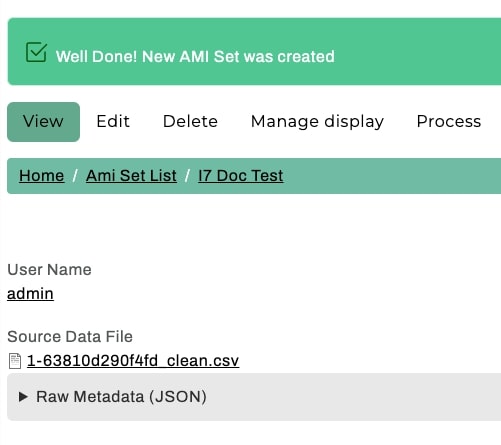Click the I7 Doc Test breadcrumb link
Image resolution: width=501 pixels, height=445 pixels.
pos(241,176)
